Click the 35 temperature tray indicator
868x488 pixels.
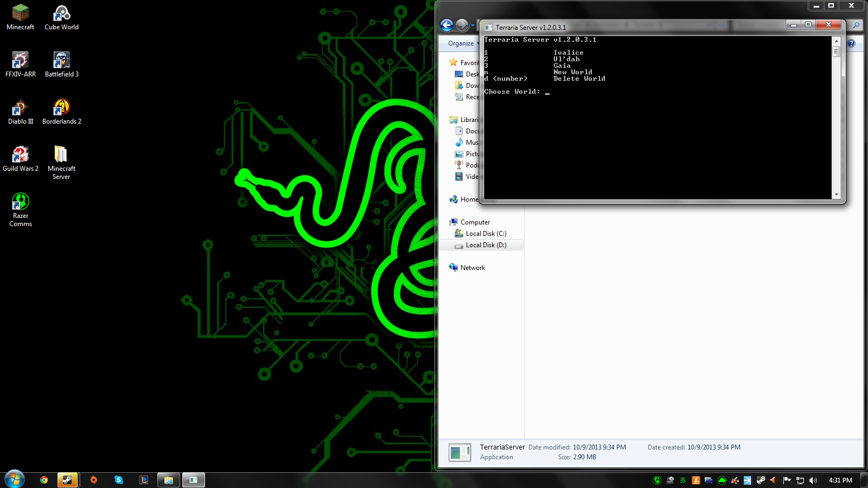coord(682,480)
